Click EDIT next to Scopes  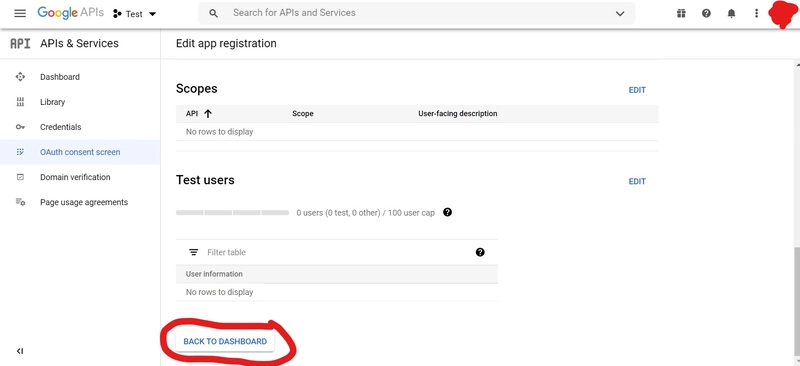tap(637, 90)
